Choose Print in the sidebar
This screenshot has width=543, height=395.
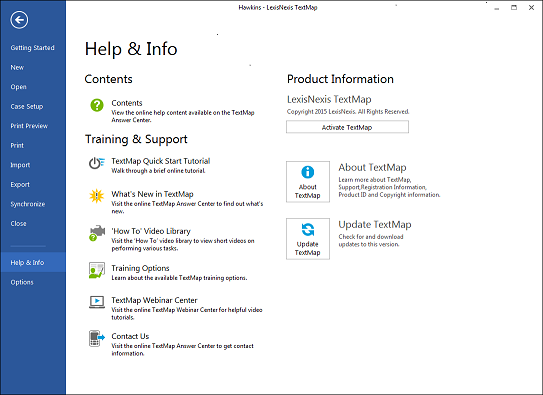coord(17,145)
